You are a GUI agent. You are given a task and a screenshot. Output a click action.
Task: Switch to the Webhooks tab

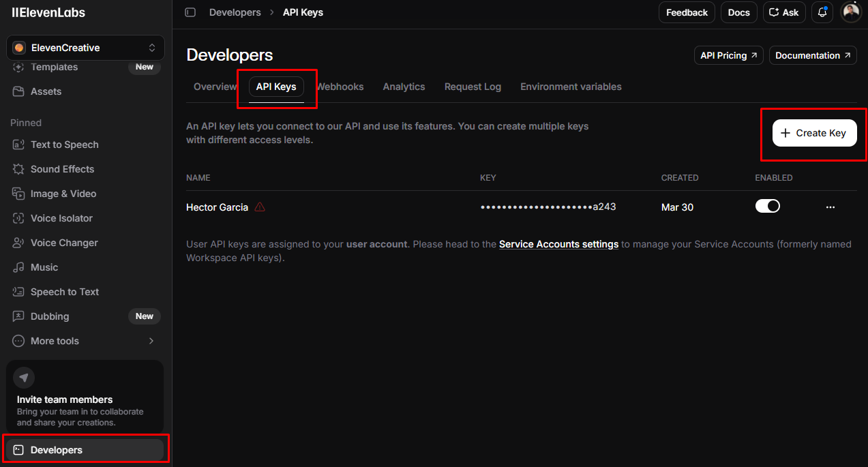tap(340, 87)
